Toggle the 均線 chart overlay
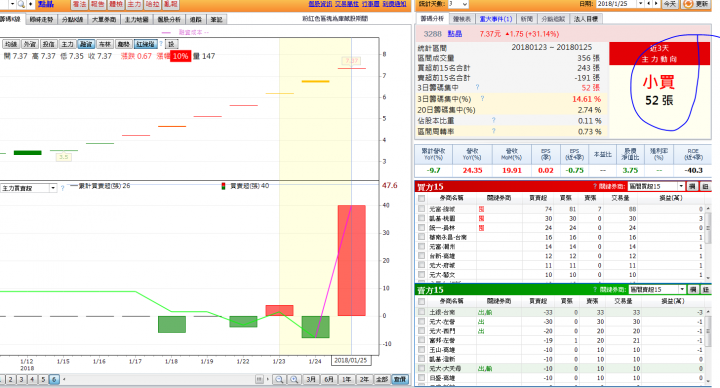The width and height of the screenshot is (720, 388). click(x=11, y=44)
